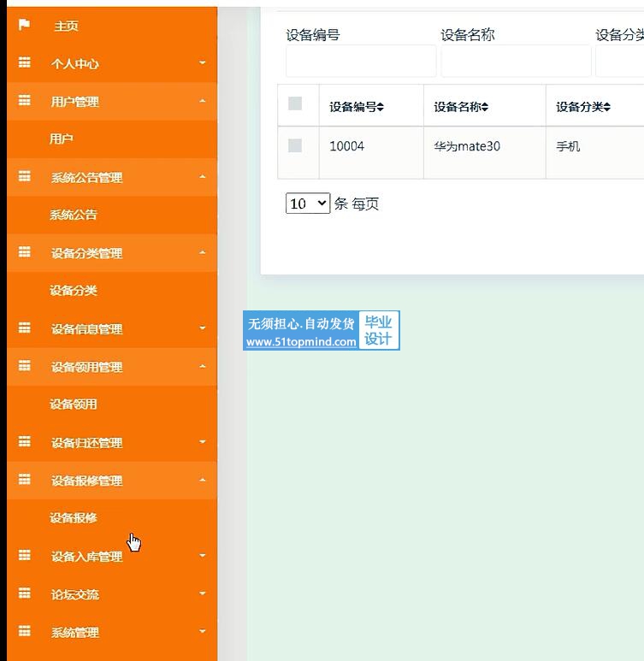Sort table by 设备名称 column header
This screenshot has height=661, width=644.
pos(461,107)
